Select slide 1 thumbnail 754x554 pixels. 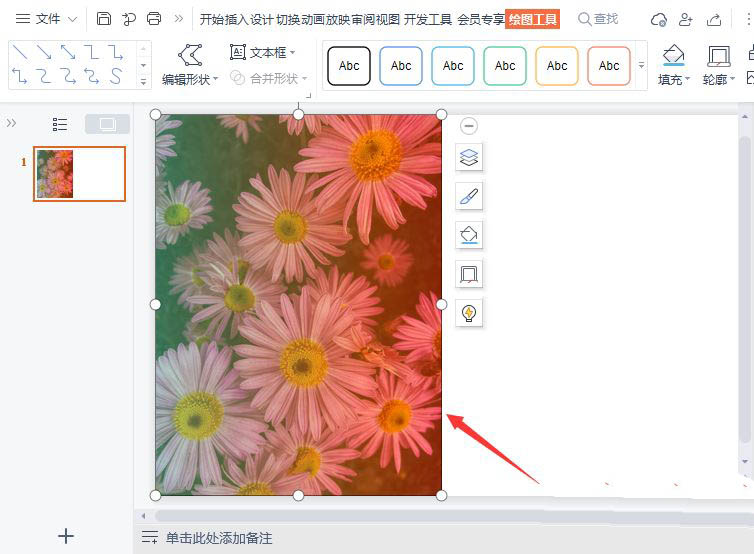tap(79, 174)
